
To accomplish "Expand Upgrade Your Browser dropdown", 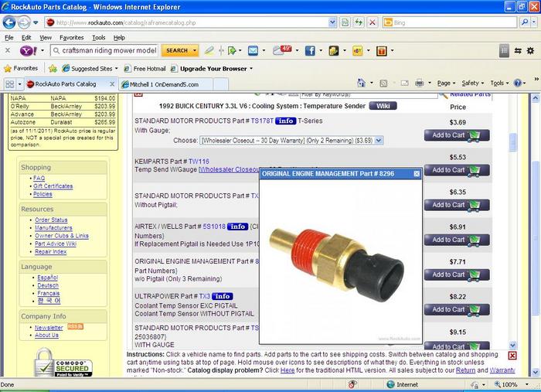I will pos(251,69).
